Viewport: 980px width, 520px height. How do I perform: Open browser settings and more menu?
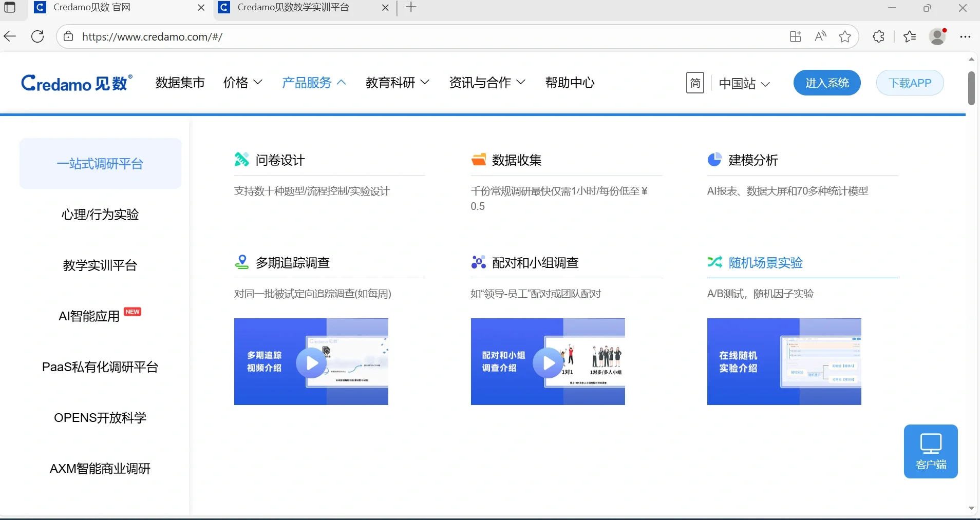tap(965, 36)
